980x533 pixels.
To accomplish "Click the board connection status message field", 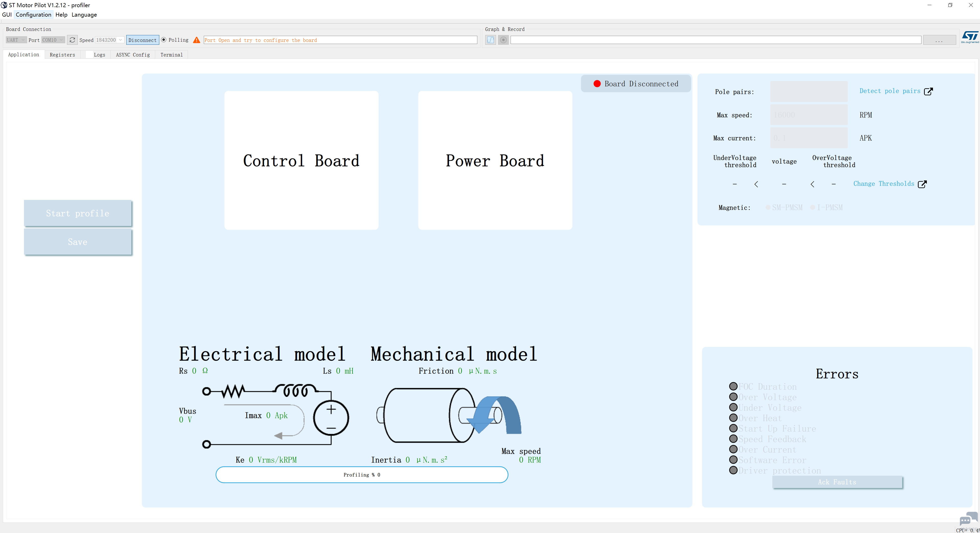I will (x=341, y=40).
